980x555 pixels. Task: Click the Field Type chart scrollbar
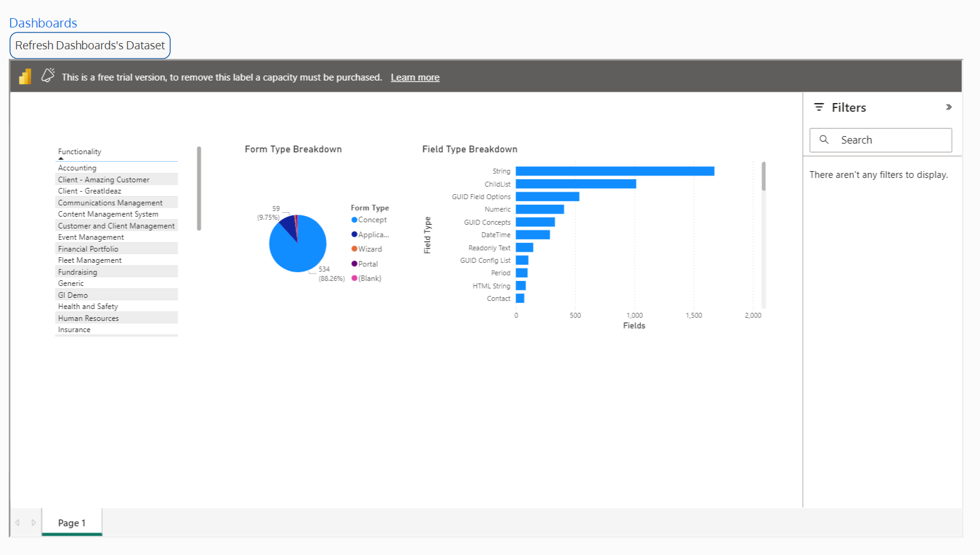click(763, 176)
